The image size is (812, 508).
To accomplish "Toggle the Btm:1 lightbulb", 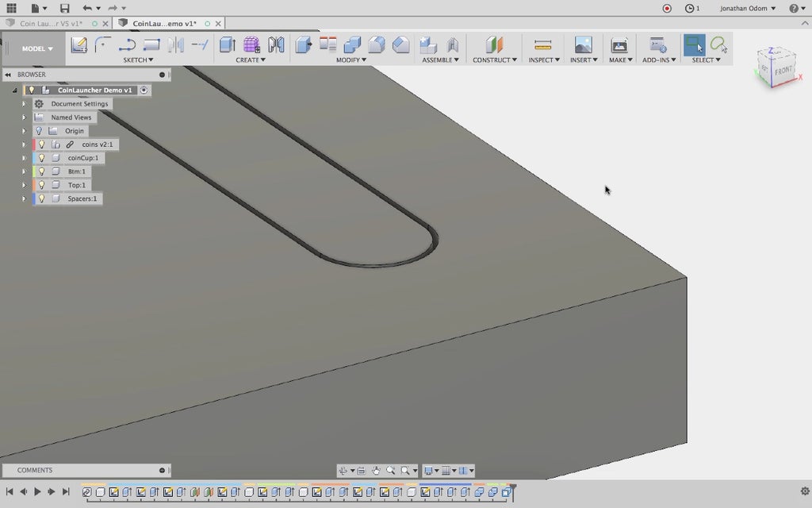I will tap(42, 171).
